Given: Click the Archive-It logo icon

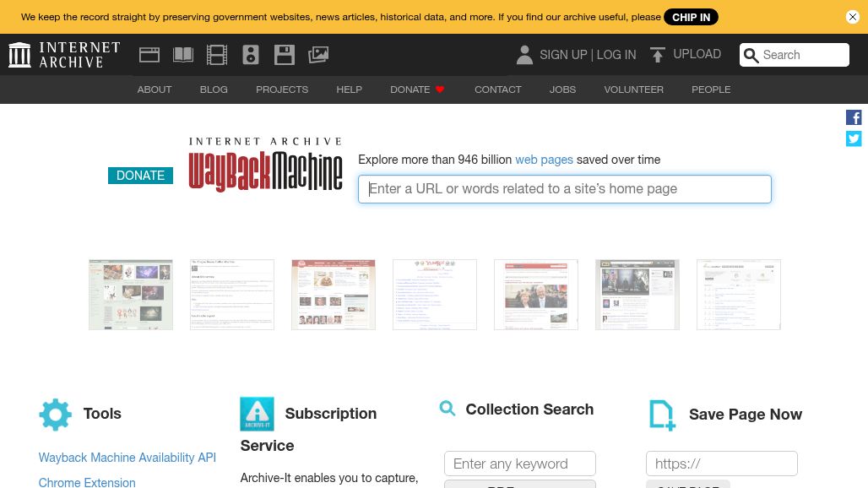Looking at the screenshot, I should click(x=257, y=414).
